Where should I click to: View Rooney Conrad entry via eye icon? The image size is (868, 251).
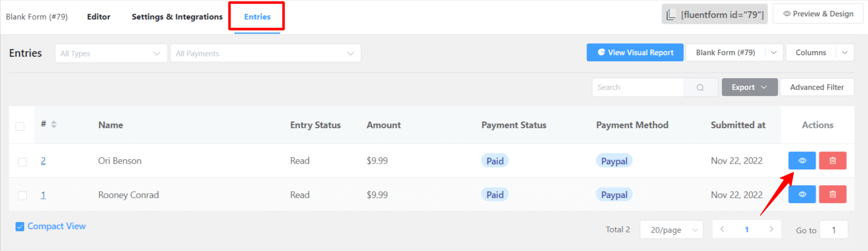pos(802,194)
